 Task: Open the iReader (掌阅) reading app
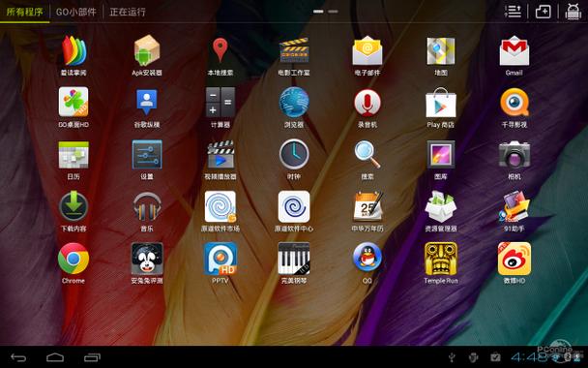(73, 51)
